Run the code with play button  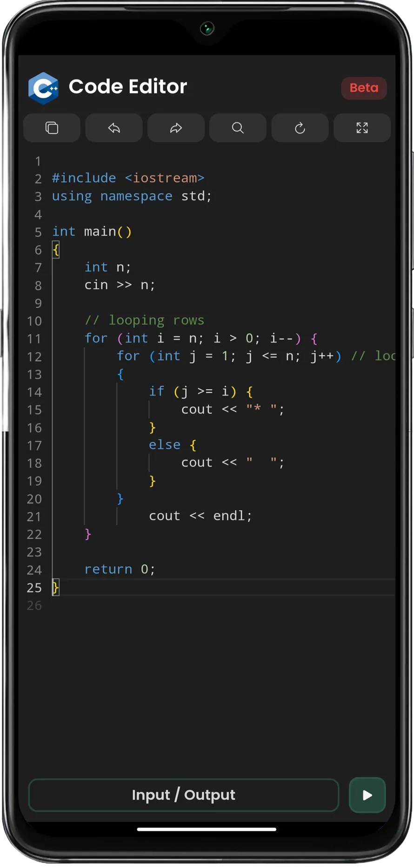(367, 795)
